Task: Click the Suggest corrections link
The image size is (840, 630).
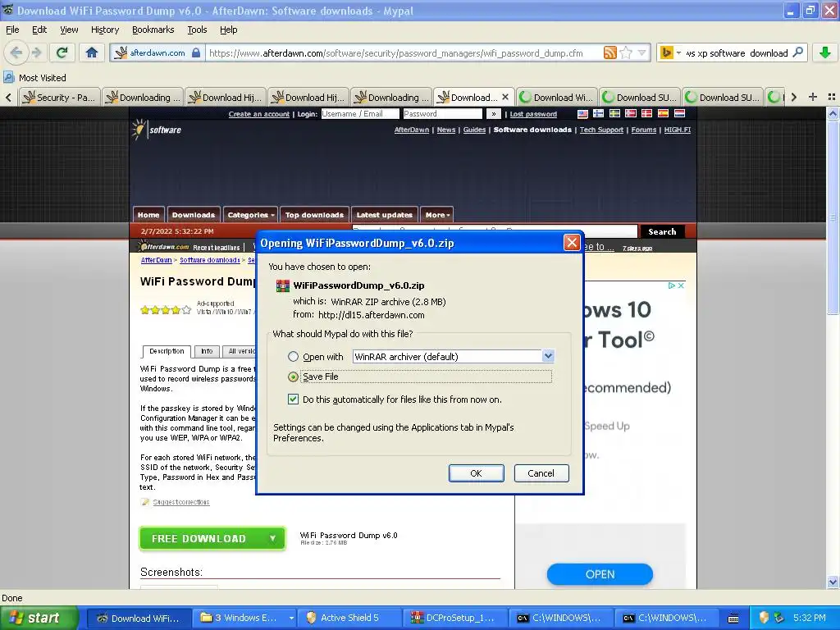Action: pos(181,502)
